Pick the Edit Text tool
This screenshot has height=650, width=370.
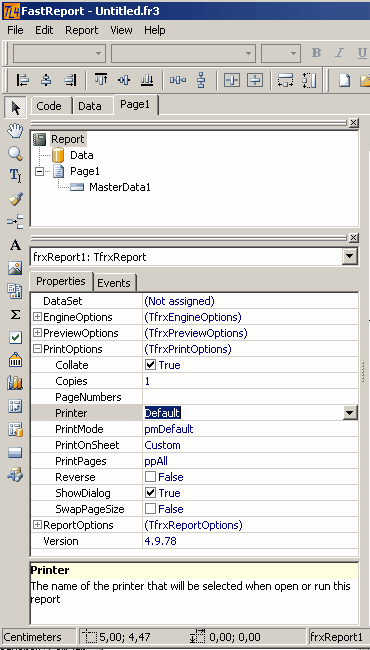[x=15, y=176]
